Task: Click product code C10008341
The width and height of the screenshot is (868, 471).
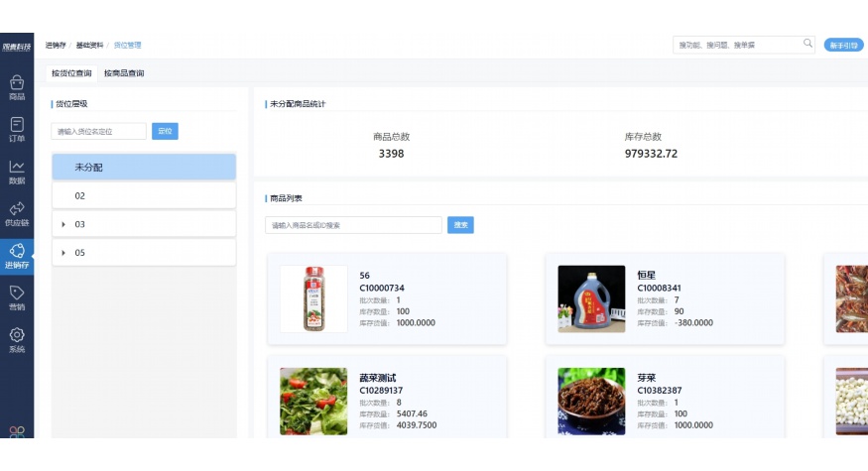Action: 660,288
